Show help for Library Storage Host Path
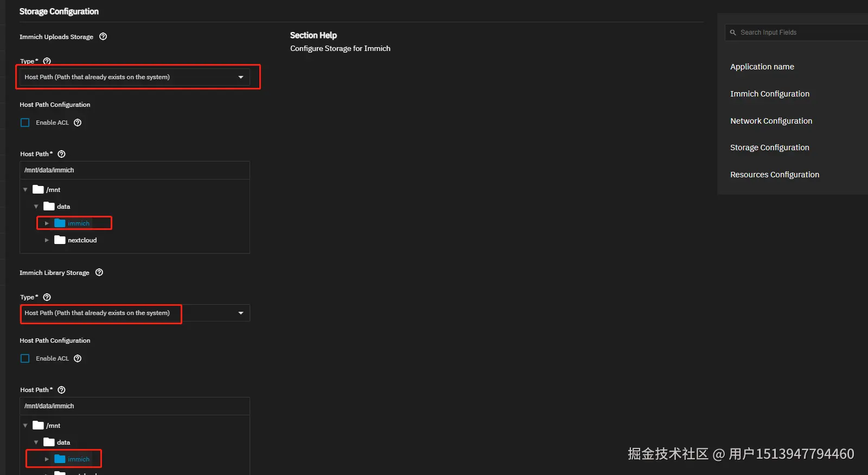The image size is (868, 475). pyautogui.click(x=61, y=390)
